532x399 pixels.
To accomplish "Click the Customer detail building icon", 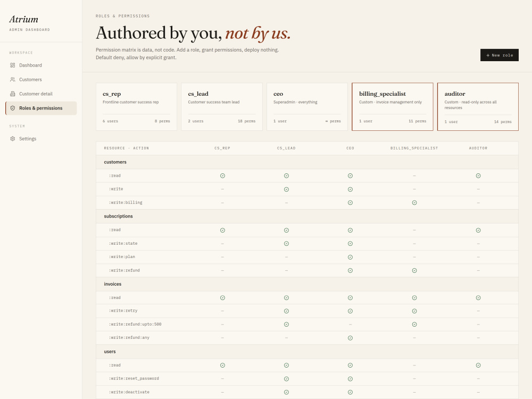I will coord(13,94).
